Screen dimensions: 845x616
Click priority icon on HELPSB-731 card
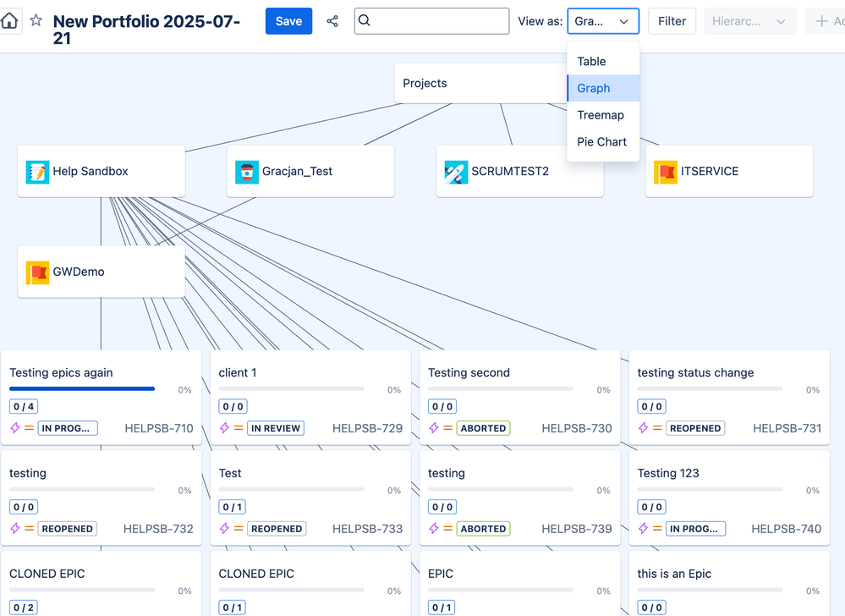(657, 428)
